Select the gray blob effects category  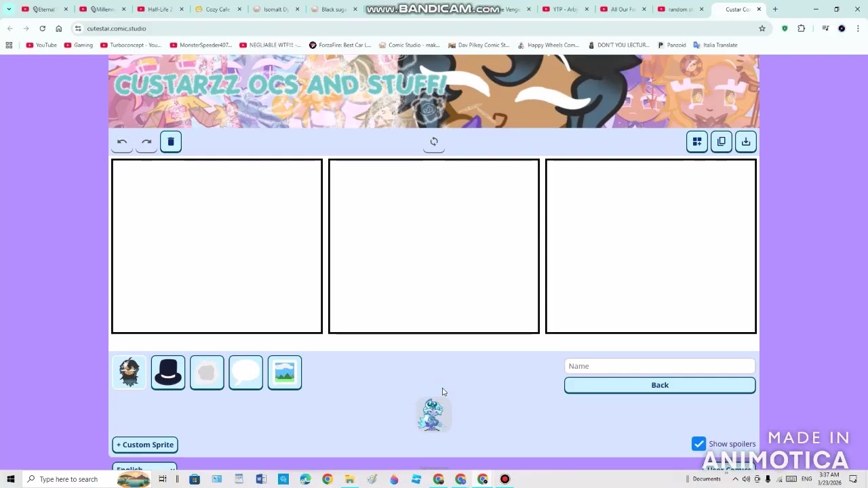click(x=207, y=373)
